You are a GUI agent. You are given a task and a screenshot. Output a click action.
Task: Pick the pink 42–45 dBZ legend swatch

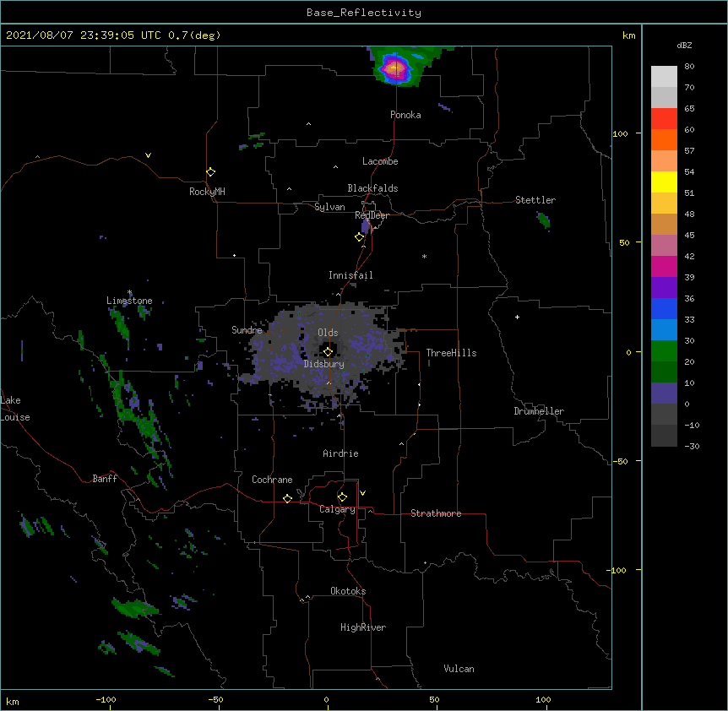[x=664, y=245]
